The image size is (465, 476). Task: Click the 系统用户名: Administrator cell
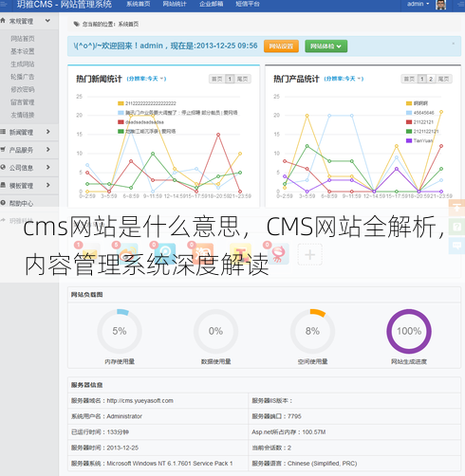pyautogui.click(x=158, y=416)
